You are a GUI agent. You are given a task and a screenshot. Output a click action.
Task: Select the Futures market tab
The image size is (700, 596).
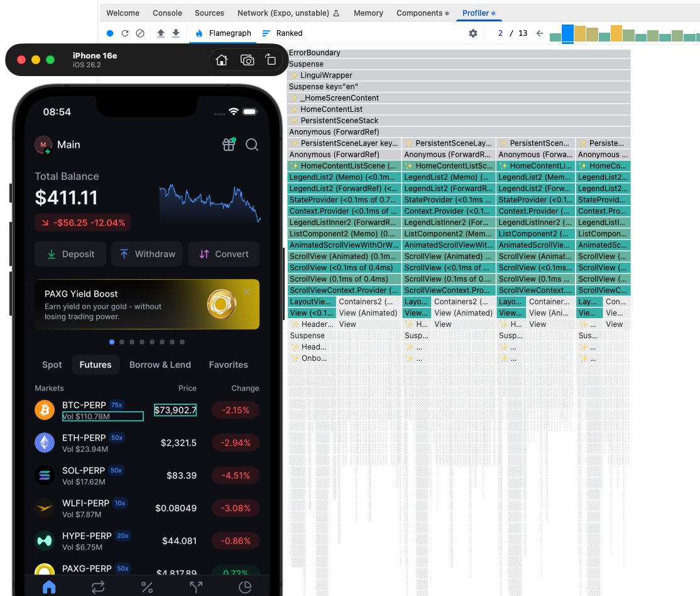tap(96, 365)
